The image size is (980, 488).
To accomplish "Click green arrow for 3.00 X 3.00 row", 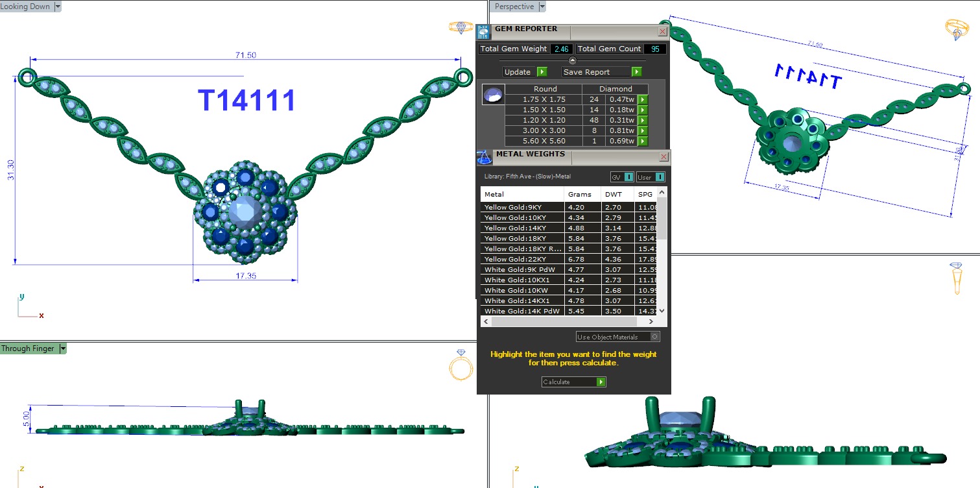I will click(x=642, y=130).
